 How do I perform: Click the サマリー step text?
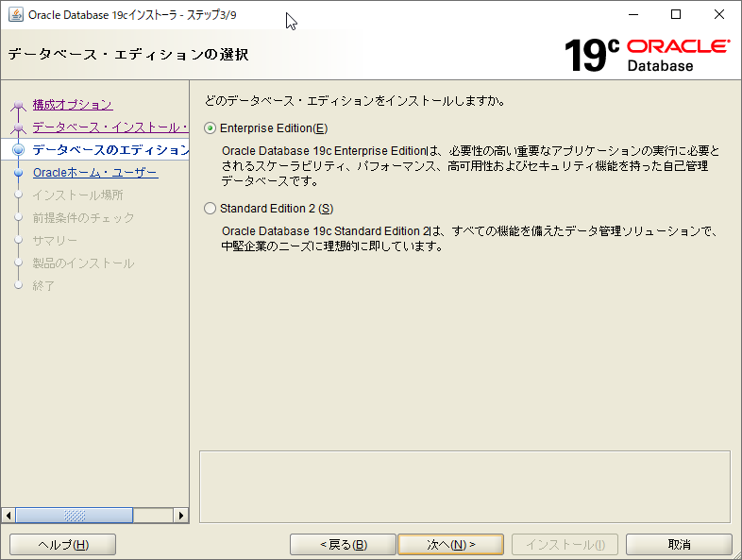pyautogui.click(x=55, y=241)
